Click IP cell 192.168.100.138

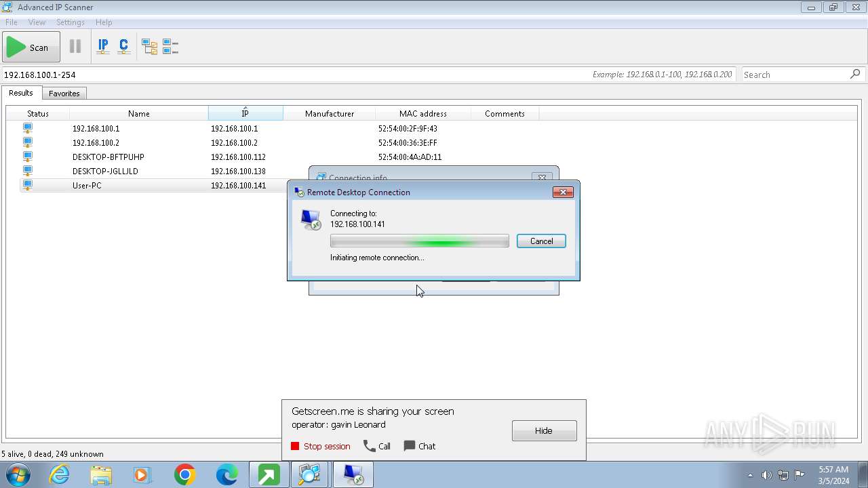click(238, 171)
